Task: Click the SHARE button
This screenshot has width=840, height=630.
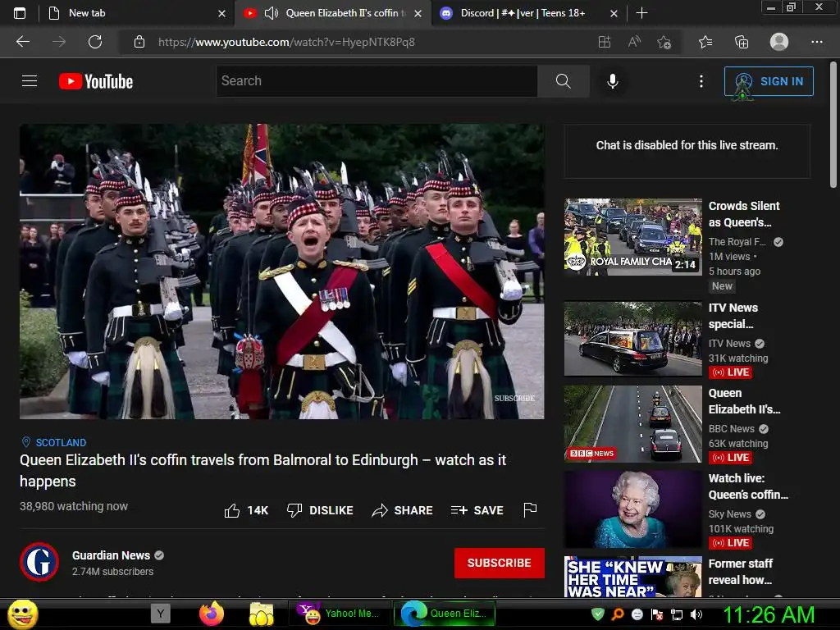Action: pyautogui.click(x=402, y=510)
